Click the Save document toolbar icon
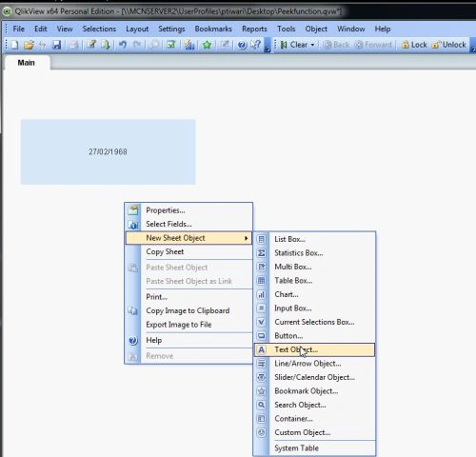Screen dimensions: 476x457 tap(57, 45)
